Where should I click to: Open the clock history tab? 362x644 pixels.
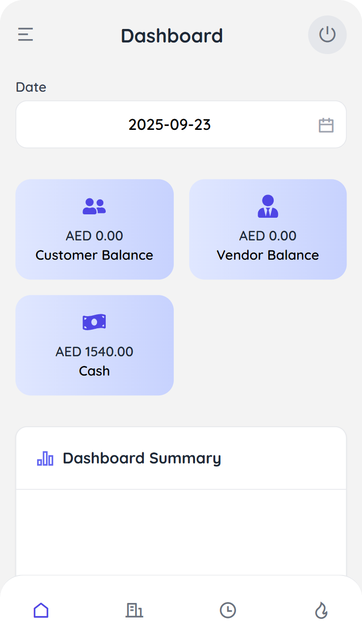coord(228,610)
